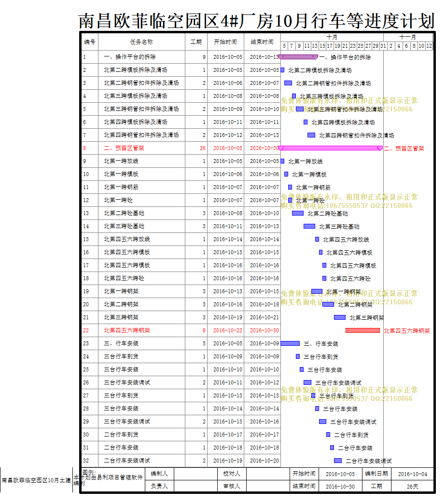The width and height of the screenshot is (446, 504).
Task: Select task name 北第一跨钢筋 in row 11
Action: [x=121, y=187]
